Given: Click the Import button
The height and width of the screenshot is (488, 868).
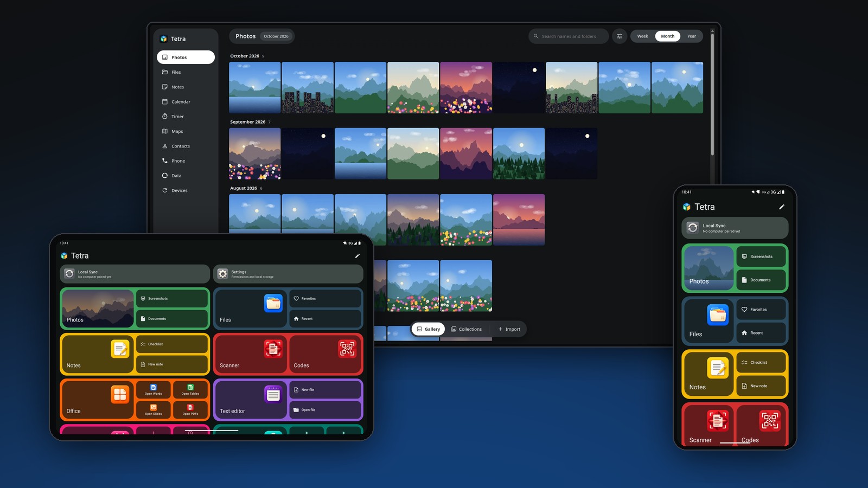Looking at the screenshot, I should click(509, 329).
